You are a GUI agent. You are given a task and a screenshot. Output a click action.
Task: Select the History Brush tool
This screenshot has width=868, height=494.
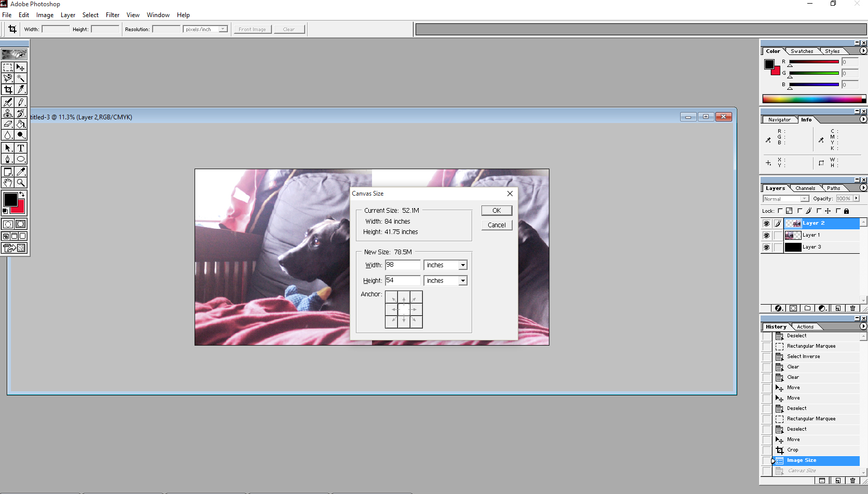click(21, 113)
